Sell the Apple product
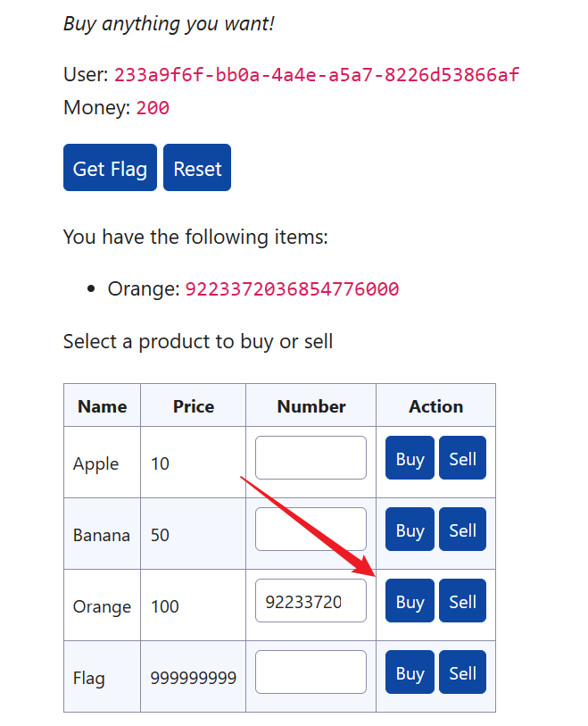 tap(462, 459)
